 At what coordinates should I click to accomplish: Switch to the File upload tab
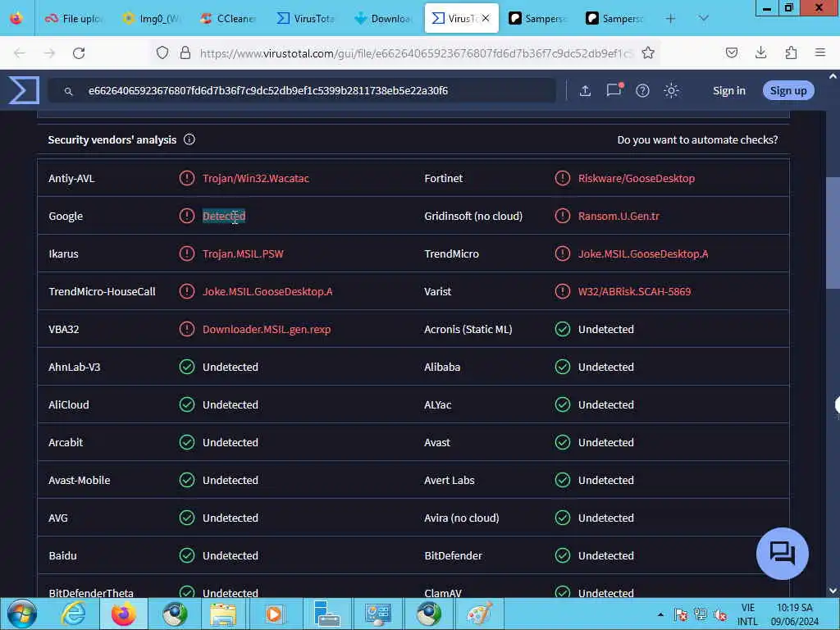pos(73,19)
